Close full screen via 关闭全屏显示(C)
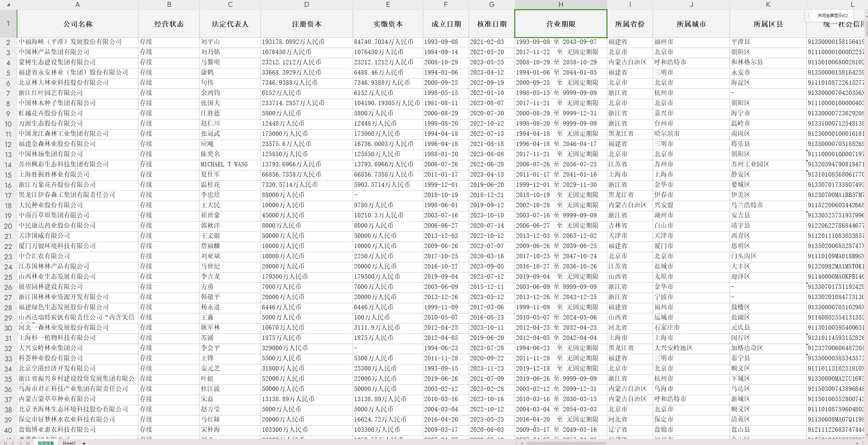 coord(832,15)
